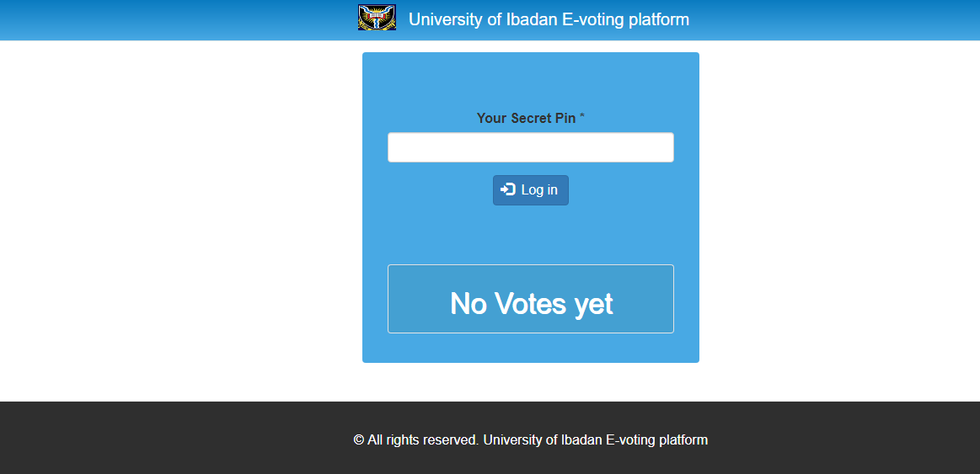Click "E-voting platform" in the footer text
The width and height of the screenshot is (980, 474).
pyautogui.click(x=657, y=439)
